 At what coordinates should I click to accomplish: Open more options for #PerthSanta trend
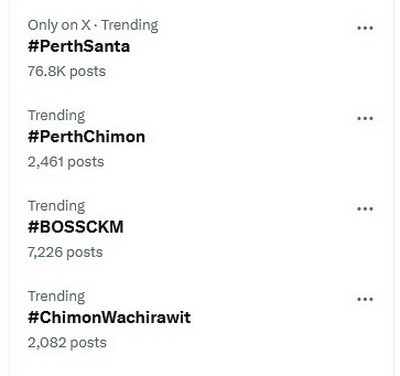[x=365, y=28]
